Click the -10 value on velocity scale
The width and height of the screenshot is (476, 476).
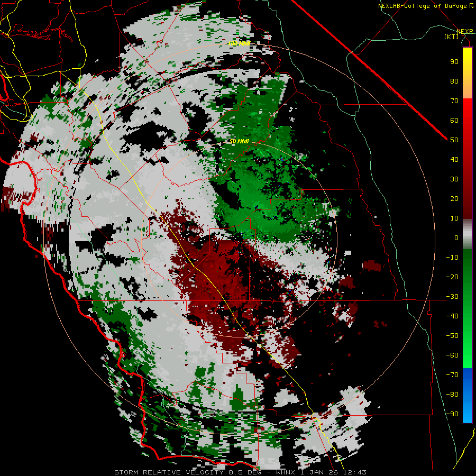(x=452, y=258)
